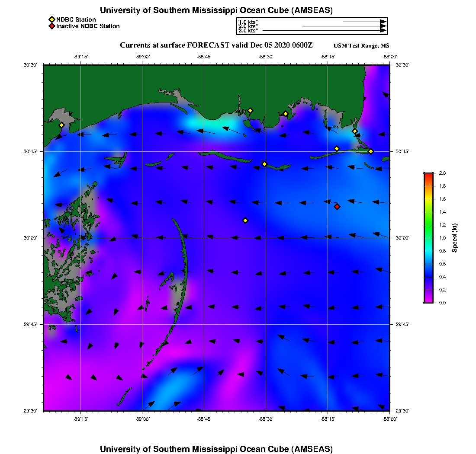476x454 pixels.
Task: Click the 30°00' latitude label on left axis
Action: (x=32, y=238)
